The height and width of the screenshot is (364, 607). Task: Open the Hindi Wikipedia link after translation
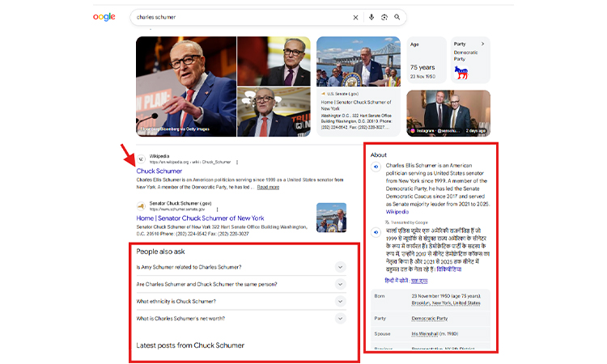tap(449, 269)
